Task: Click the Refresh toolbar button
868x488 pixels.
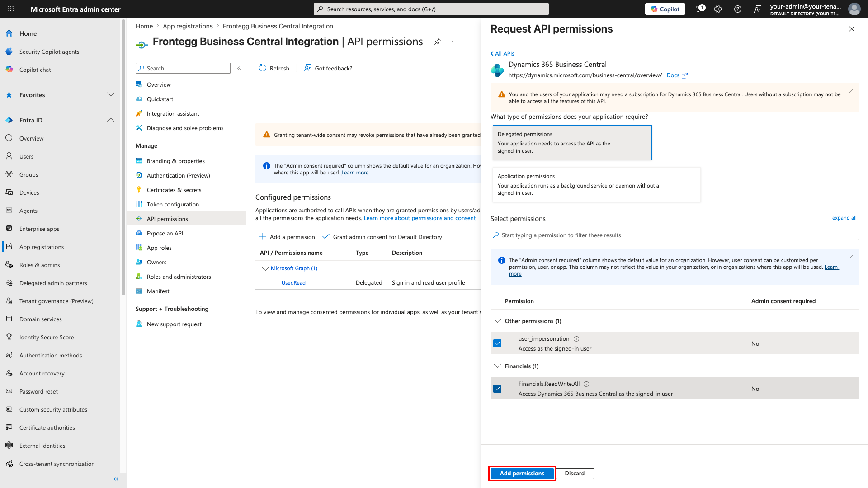Action: pyautogui.click(x=274, y=68)
